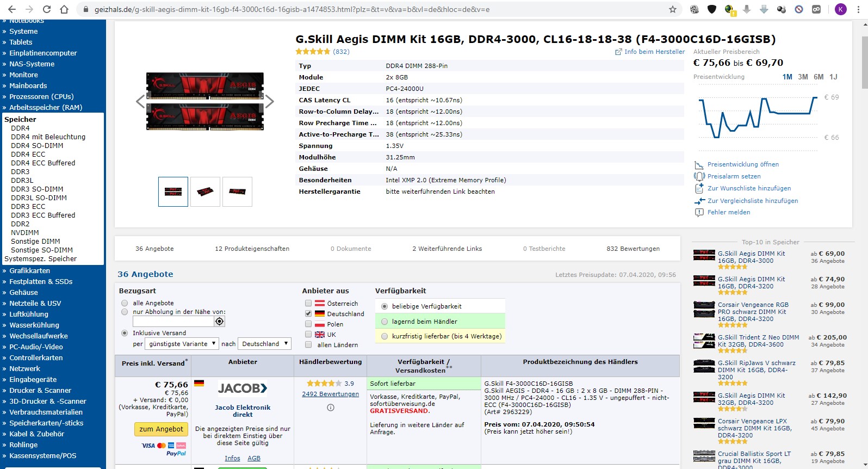Select 6M price history range
868x469 pixels.
point(819,77)
